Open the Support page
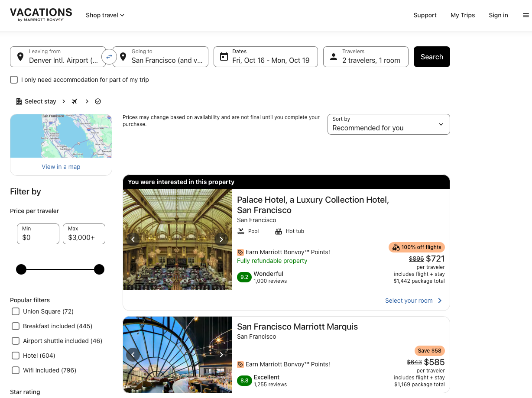The width and height of the screenshot is (532, 398). [425, 15]
